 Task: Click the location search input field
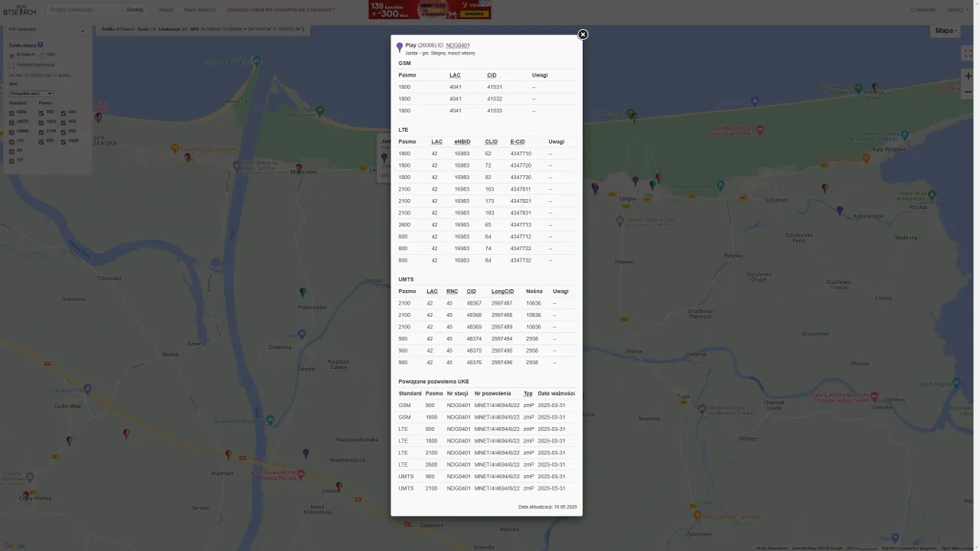(83, 10)
